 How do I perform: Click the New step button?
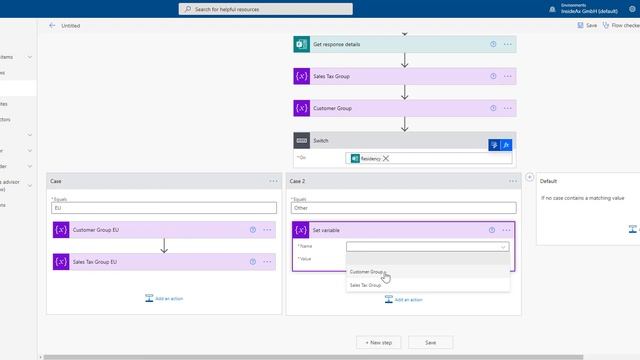point(378,342)
